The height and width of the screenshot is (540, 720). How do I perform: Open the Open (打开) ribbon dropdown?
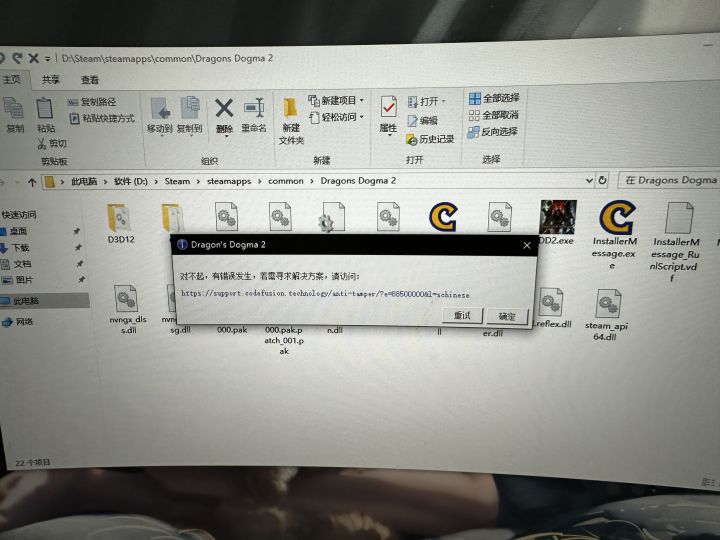tap(427, 101)
